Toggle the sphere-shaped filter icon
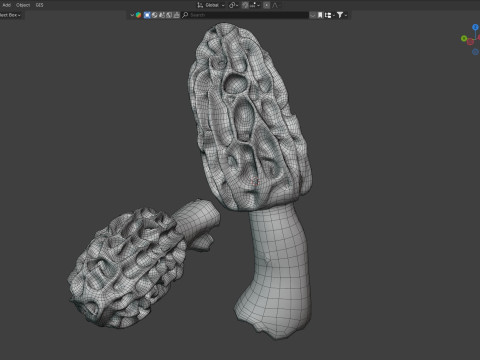This screenshot has width=480, height=360. click(154, 15)
